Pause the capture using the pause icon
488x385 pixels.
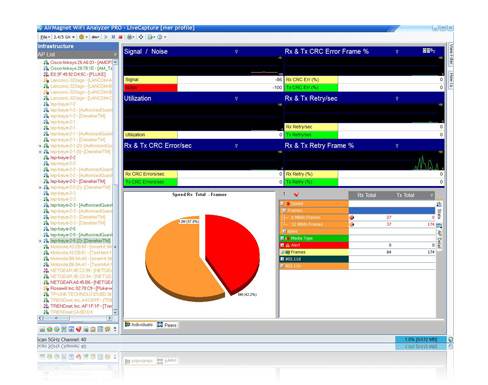(x=113, y=37)
